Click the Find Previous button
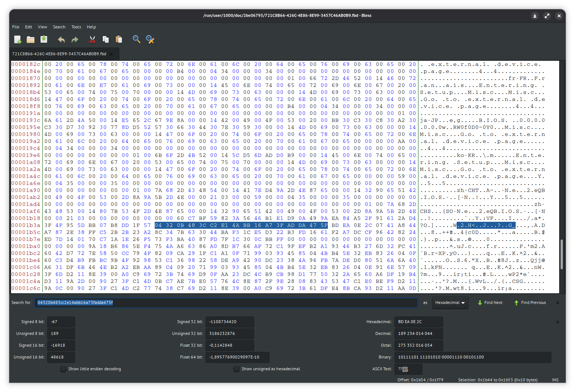The image size is (575, 392). (530, 302)
